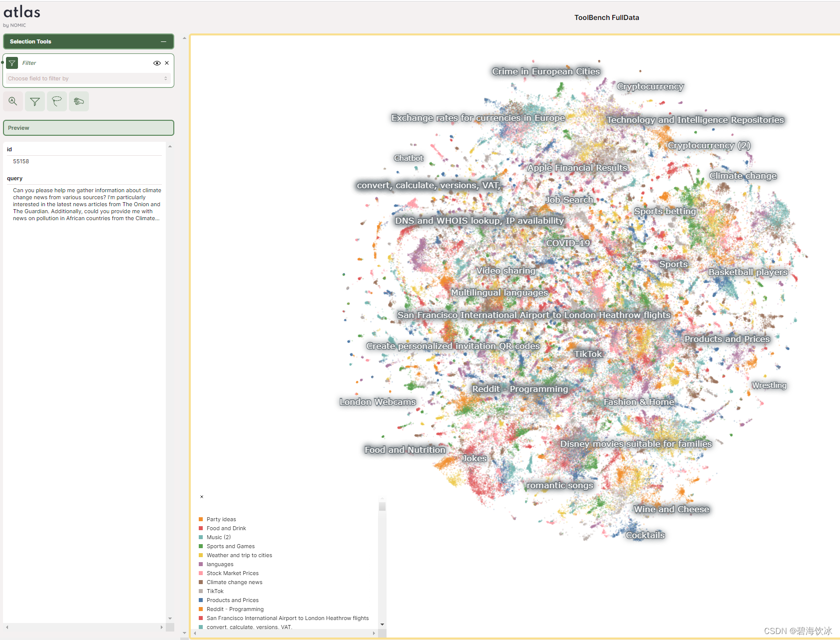840x640 pixels.
Task: Click the 'Wrestling' map label
Action: coord(769,385)
